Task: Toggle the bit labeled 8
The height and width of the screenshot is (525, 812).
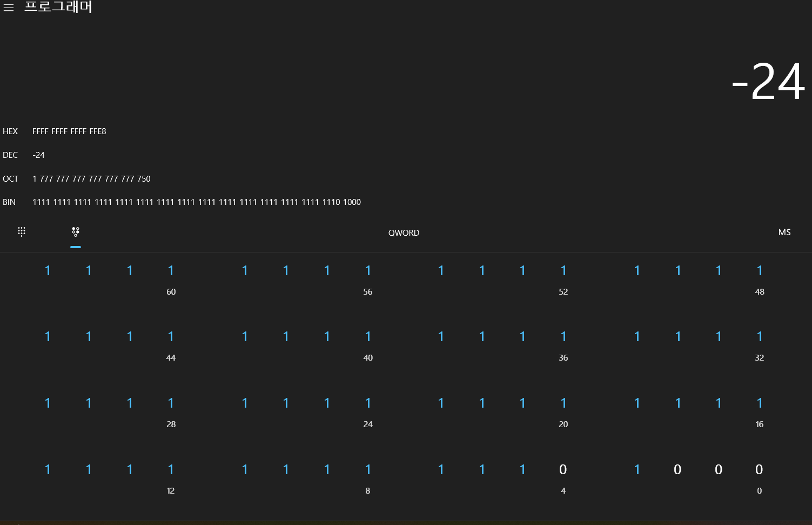Action: tap(368, 470)
